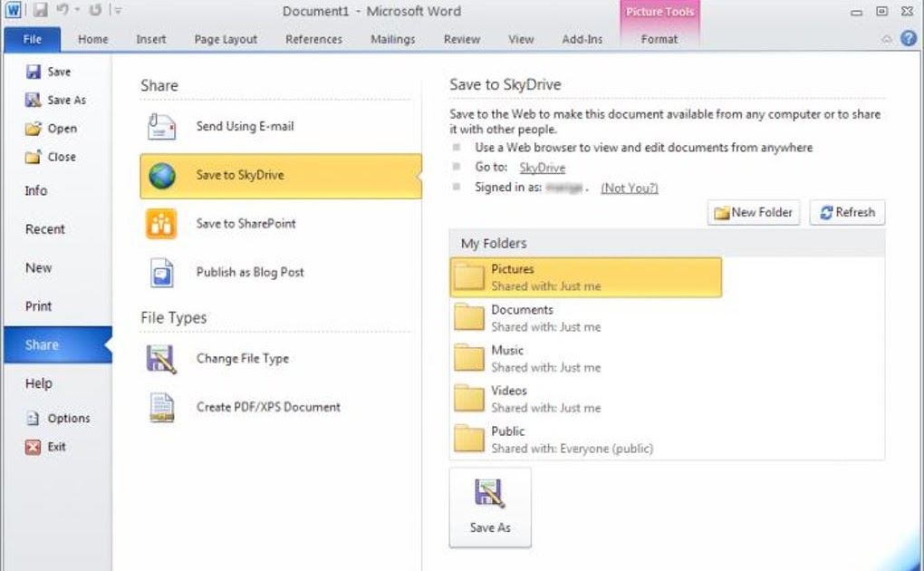Select the 'Videos' folder name
Image resolution: width=924 pixels, height=571 pixels.
pyautogui.click(x=509, y=391)
